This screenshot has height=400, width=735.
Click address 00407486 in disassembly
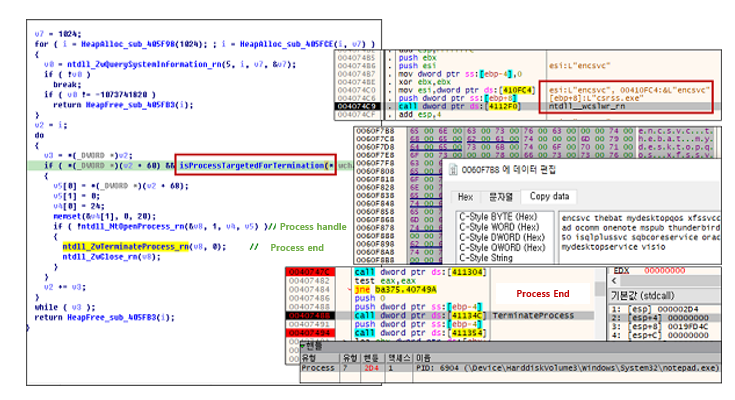(310, 298)
